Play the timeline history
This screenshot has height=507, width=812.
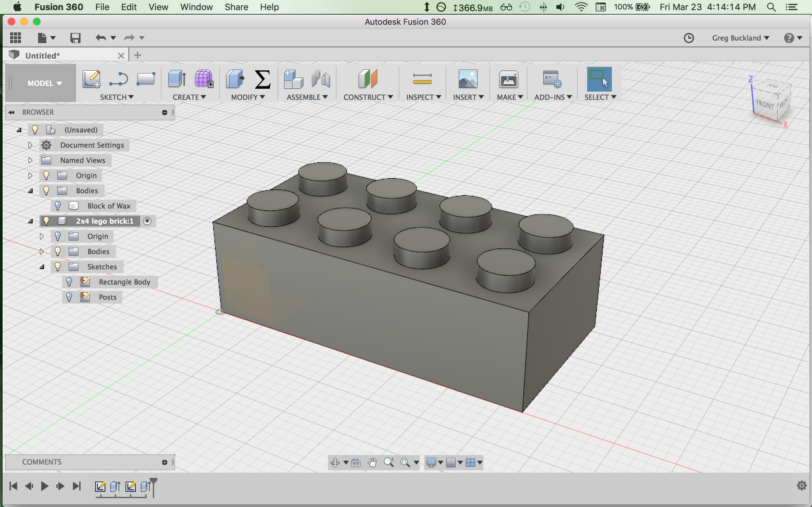pos(44,486)
